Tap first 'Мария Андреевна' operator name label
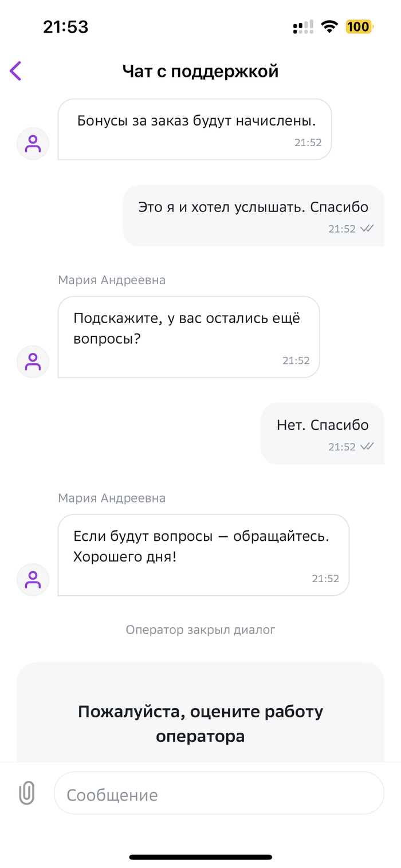 pyautogui.click(x=112, y=280)
